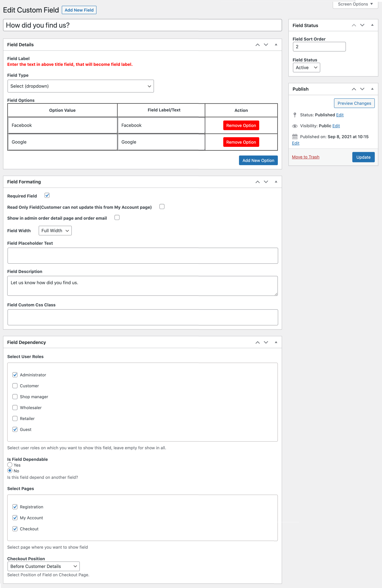Click the Move to Trash link
Screen dimensions: 382x588
[x=305, y=157]
